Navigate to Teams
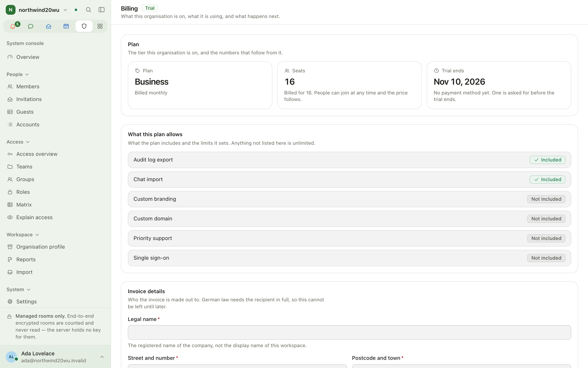Viewport: 588px width, 368px height. (x=55, y=166)
